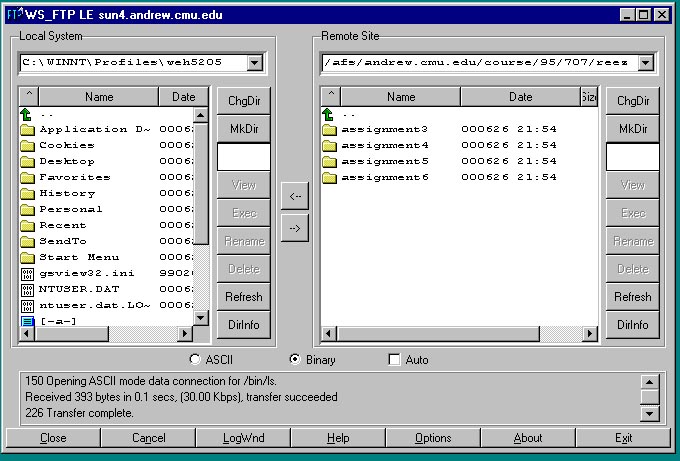The height and width of the screenshot is (461, 680).
Task: Click local file list scroll up arrow
Action: (200, 115)
